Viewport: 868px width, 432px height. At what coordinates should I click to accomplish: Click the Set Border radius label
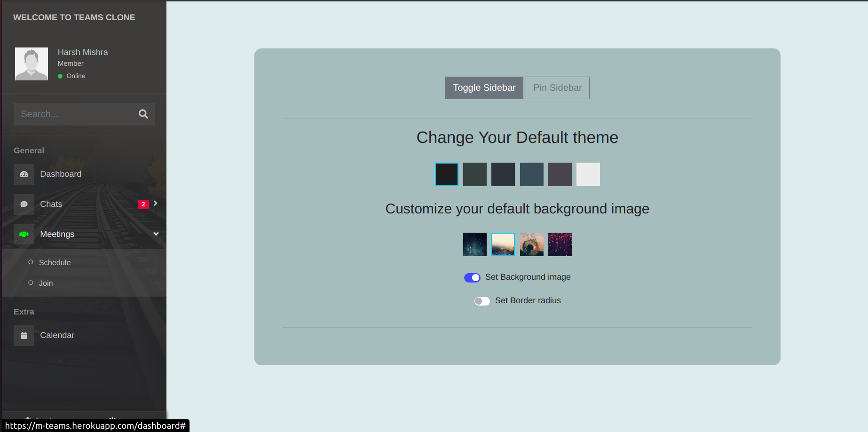pyautogui.click(x=528, y=300)
